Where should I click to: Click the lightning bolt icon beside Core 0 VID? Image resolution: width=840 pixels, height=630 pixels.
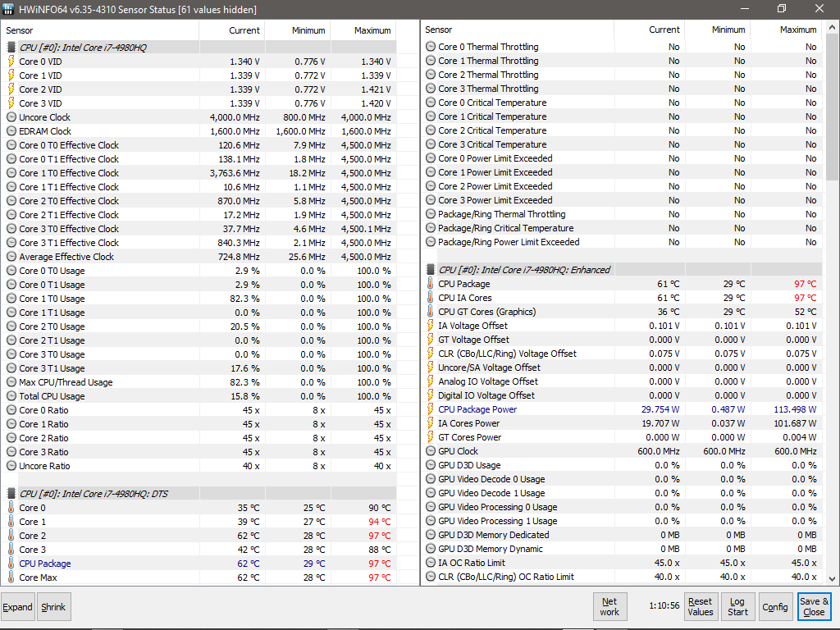(11, 62)
